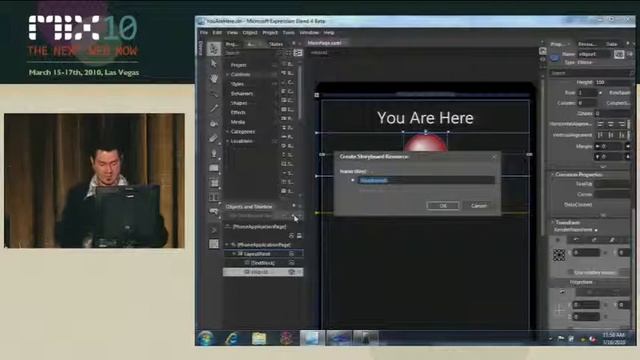The height and width of the screenshot is (360, 640).
Task: Collapse the Transform section
Action: (x=553, y=222)
